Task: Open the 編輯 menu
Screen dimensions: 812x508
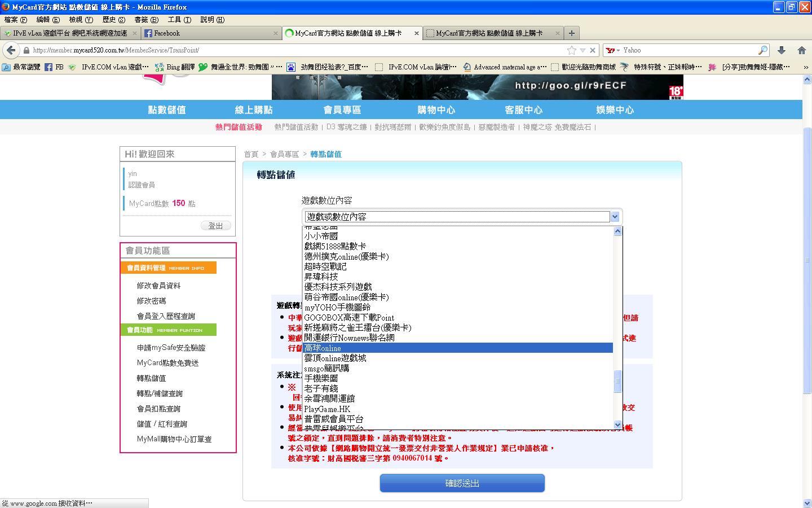Action: coord(47,20)
